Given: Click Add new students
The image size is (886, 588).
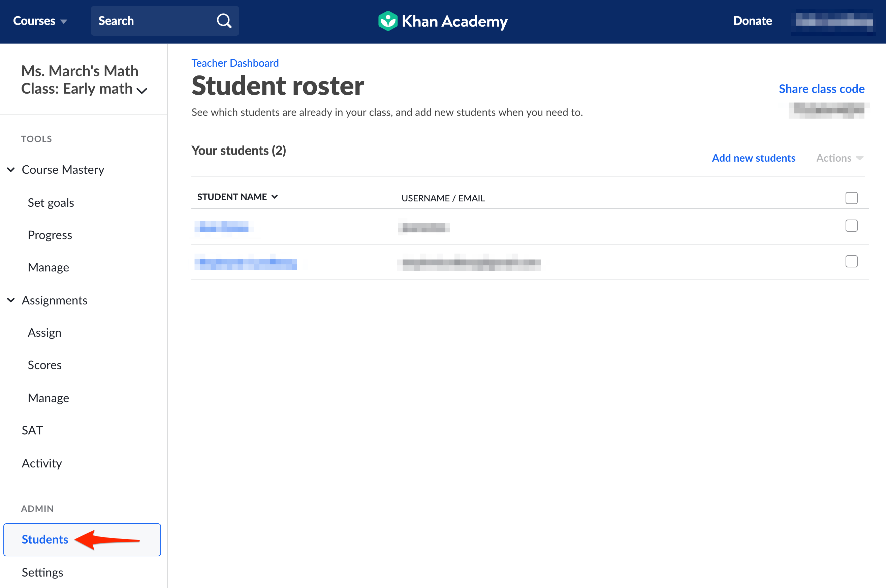Looking at the screenshot, I should (753, 158).
